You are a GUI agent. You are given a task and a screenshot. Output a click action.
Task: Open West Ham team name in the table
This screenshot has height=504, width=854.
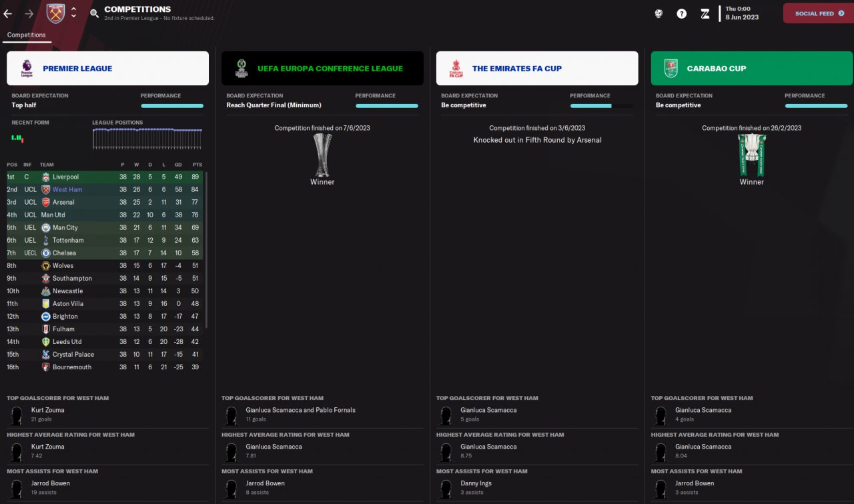tap(67, 189)
